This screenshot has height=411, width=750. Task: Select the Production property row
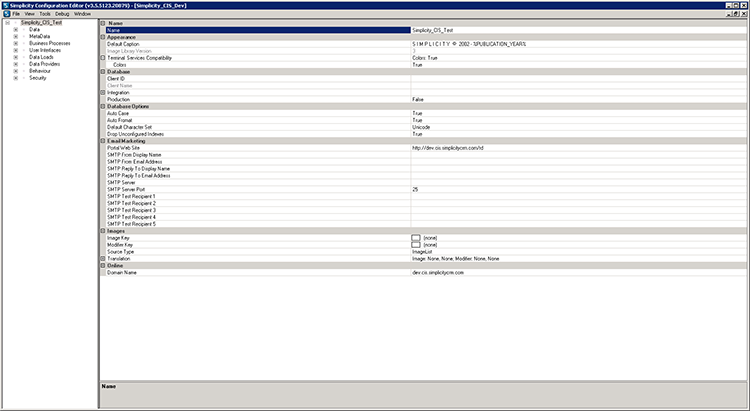click(258, 100)
